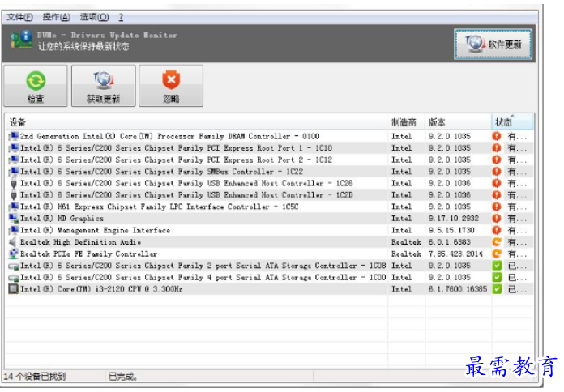
Task: Click orange status icon for Realtek High Definition Audio
Action: click(x=497, y=241)
